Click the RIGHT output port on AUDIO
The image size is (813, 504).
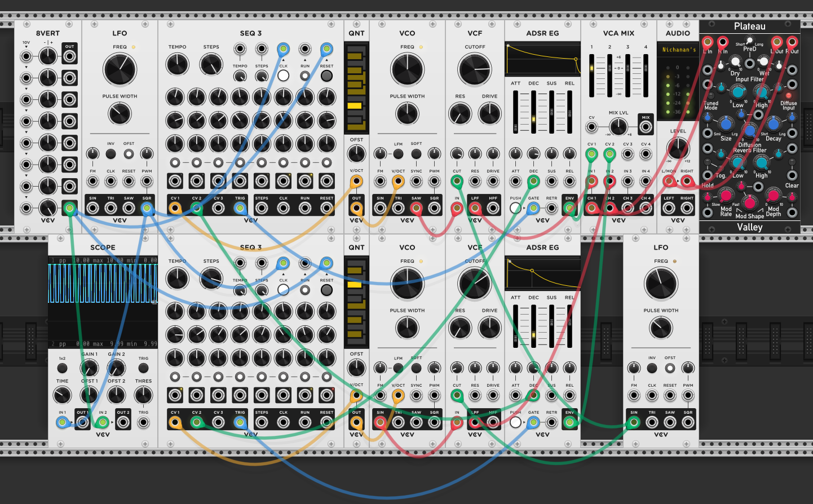(687, 208)
